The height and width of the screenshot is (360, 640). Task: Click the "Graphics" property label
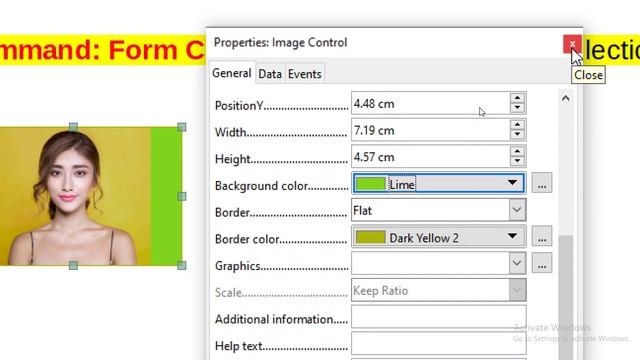[x=238, y=266]
